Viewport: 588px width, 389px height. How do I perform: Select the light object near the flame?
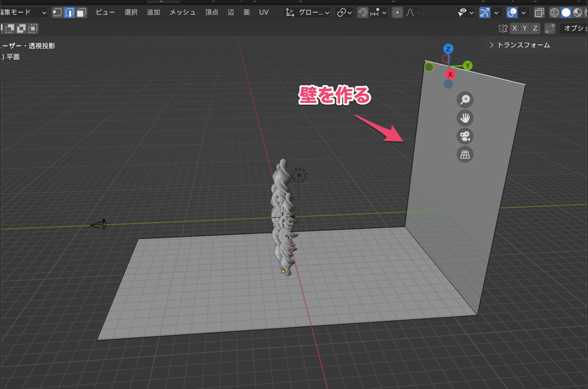click(x=299, y=175)
